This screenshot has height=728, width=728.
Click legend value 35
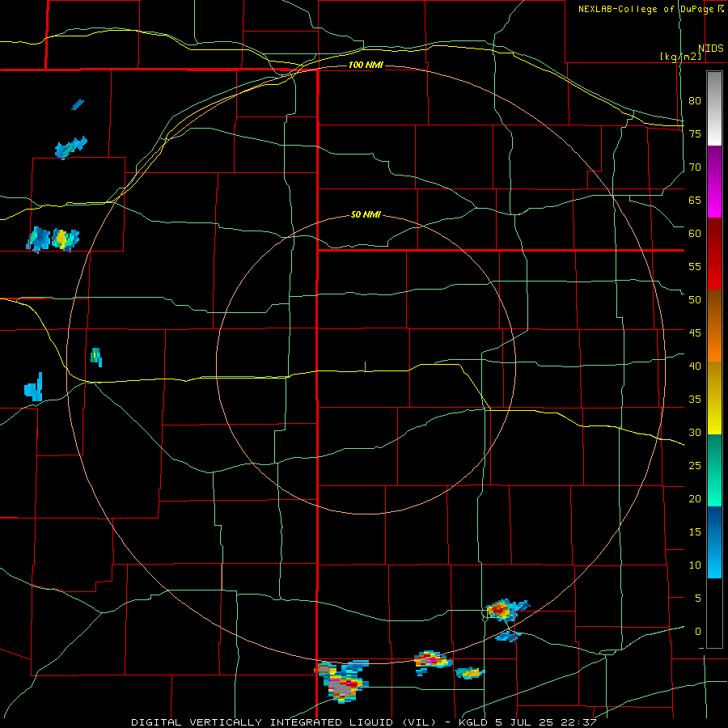click(695, 400)
